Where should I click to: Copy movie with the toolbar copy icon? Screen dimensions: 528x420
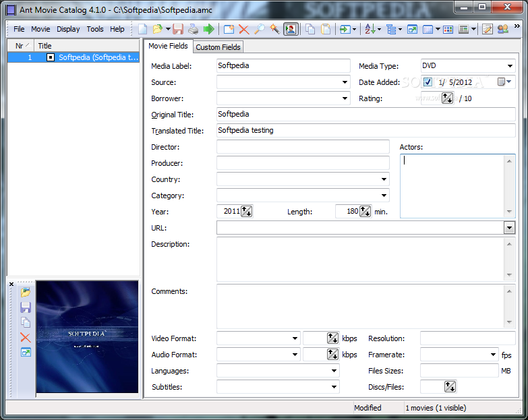[x=310, y=29]
